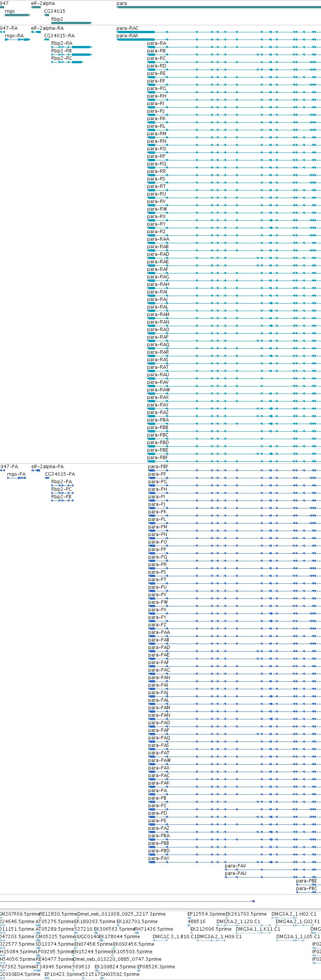Image resolution: width=321 pixels, height=980 pixels.
Task: Click the para-RBF transcript label
Action: 157,457
